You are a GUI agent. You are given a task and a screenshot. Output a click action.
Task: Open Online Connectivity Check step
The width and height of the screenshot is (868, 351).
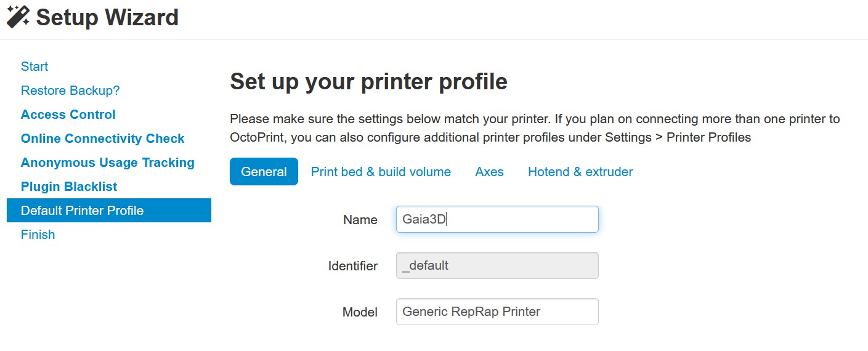point(103,139)
